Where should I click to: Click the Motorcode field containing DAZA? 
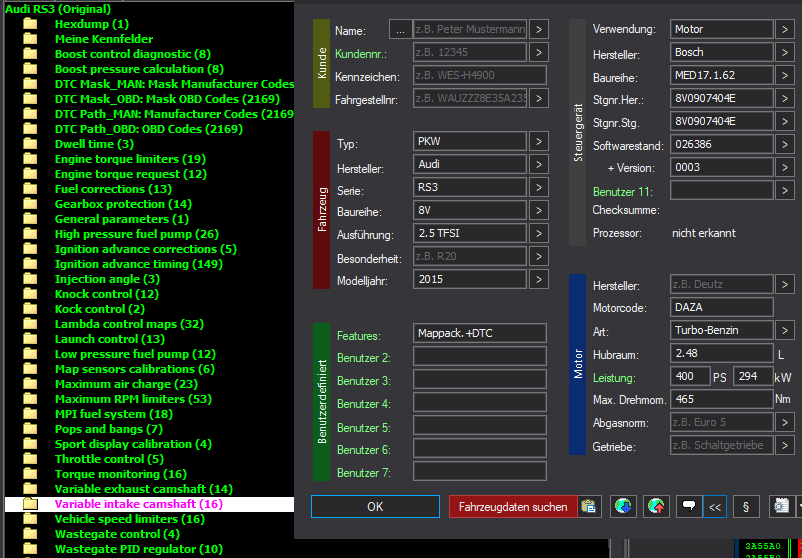722,307
